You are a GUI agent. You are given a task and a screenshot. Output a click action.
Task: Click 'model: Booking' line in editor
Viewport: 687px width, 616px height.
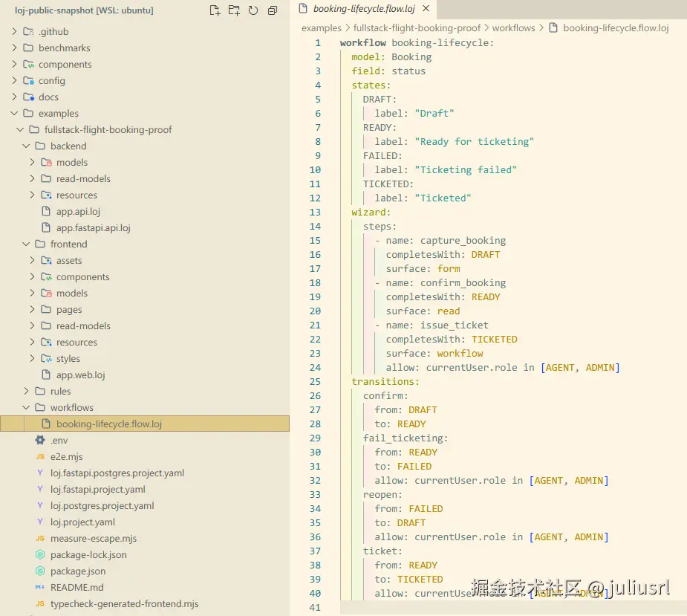click(x=391, y=57)
